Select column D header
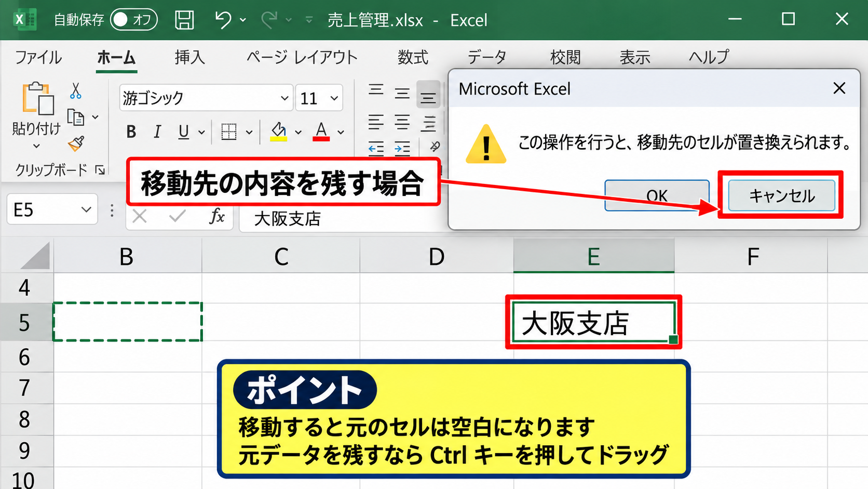This screenshot has height=489, width=868. click(x=437, y=256)
